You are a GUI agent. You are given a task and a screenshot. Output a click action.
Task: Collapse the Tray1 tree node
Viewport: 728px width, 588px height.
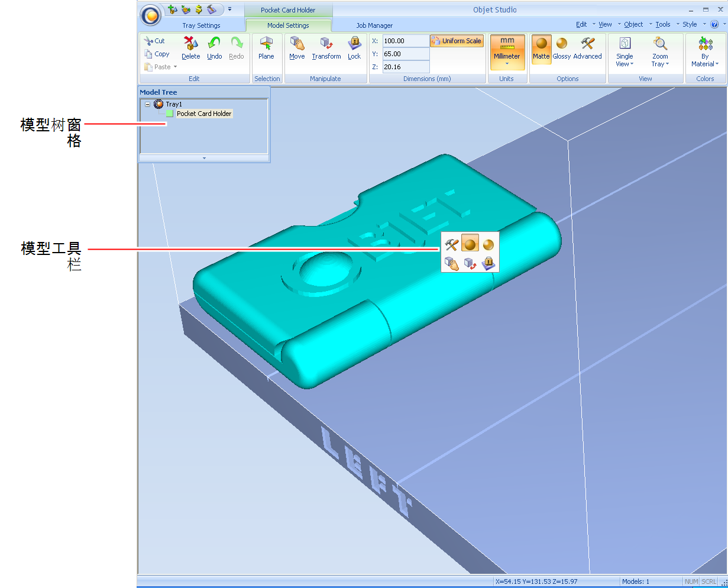point(148,104)
